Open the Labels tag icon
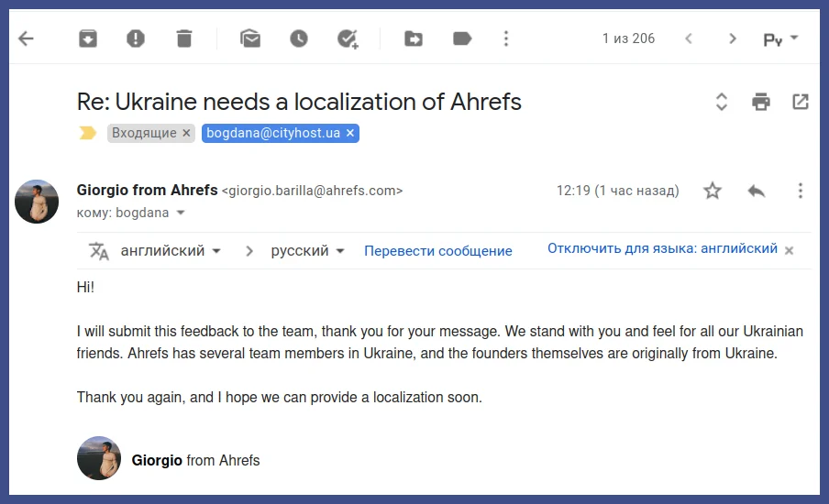Viewport: 829px width, 504px height. [462, 38]
